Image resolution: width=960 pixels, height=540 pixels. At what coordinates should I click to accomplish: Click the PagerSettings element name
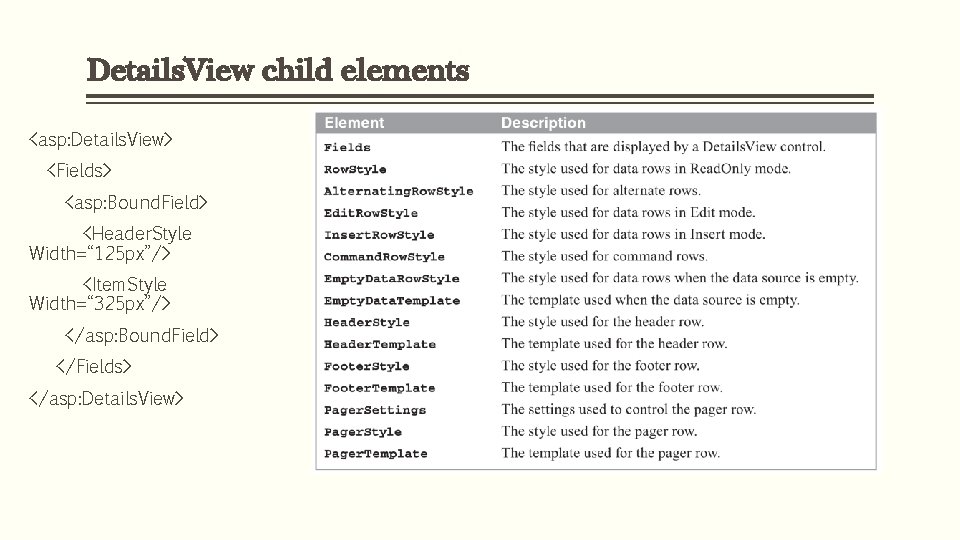pyautogui.click(x=374, y=410)
